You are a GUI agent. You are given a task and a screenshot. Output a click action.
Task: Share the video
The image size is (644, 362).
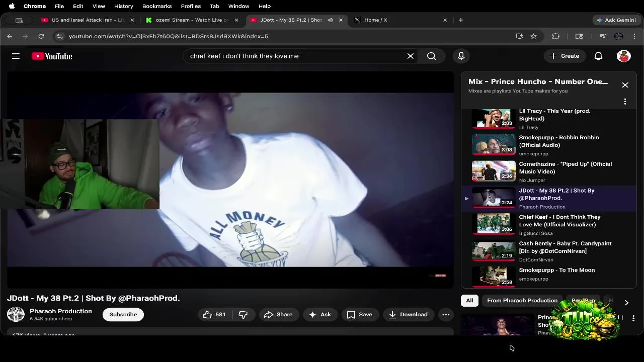(278, 314)
